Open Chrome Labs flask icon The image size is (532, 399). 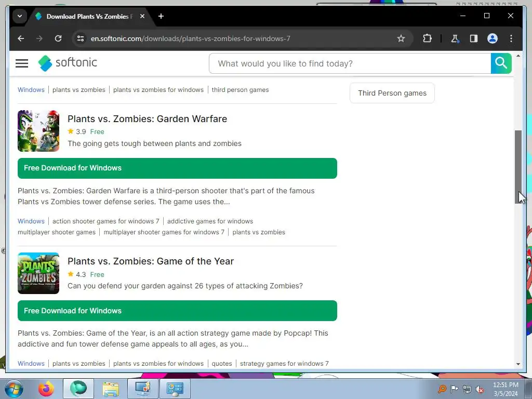pyautogui.click(x=455, y=38)
